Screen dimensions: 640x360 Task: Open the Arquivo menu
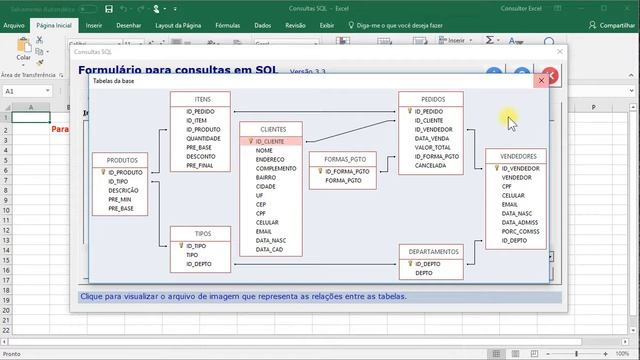14,25
